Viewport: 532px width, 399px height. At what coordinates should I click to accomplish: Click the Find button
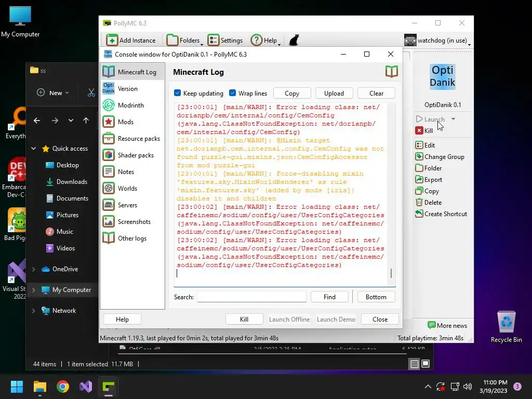click(x=329, y=297)
